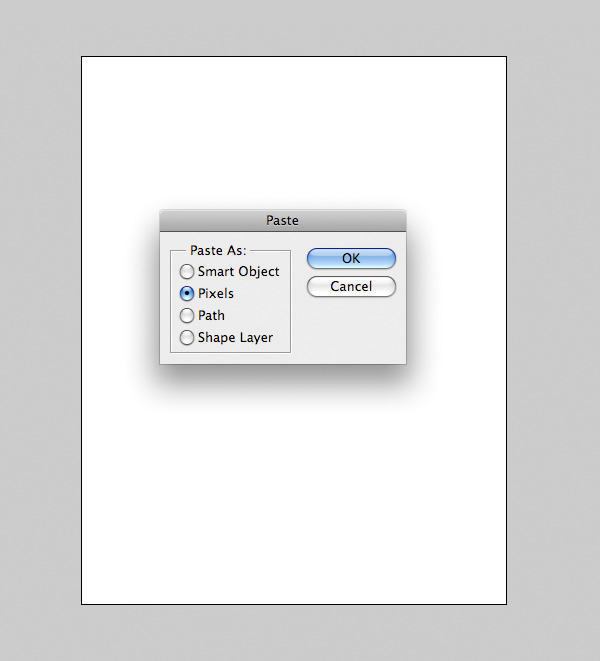Screen dimensions: 600x661
Task: Select Path as the paste type
Action: pyautogui.click(x=187, y=316)
